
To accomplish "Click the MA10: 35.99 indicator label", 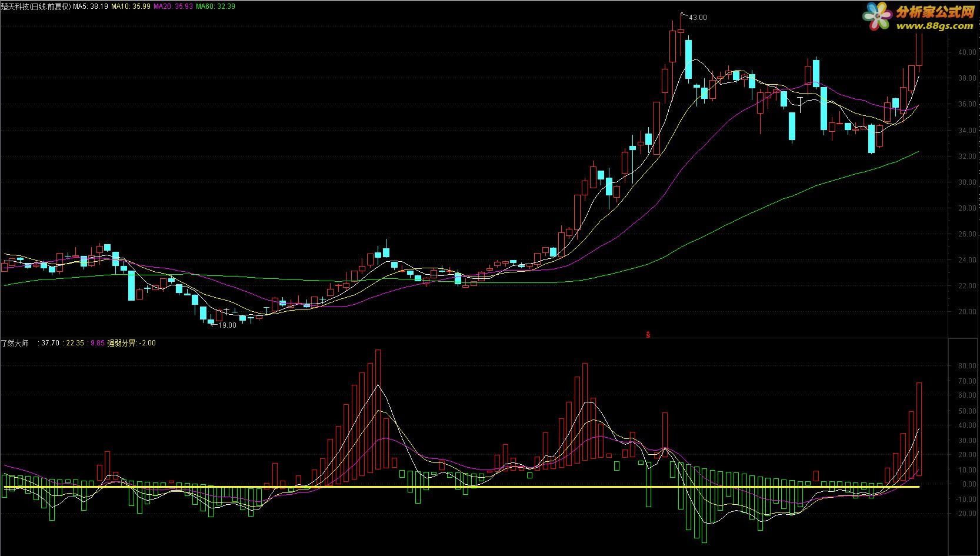I will point(131,6).
